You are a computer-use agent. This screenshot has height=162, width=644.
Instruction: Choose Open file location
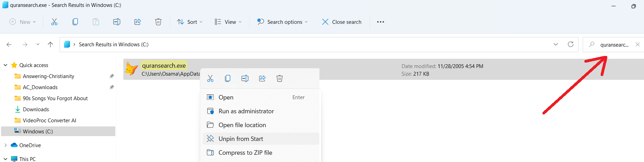click(x=261, y=125)
